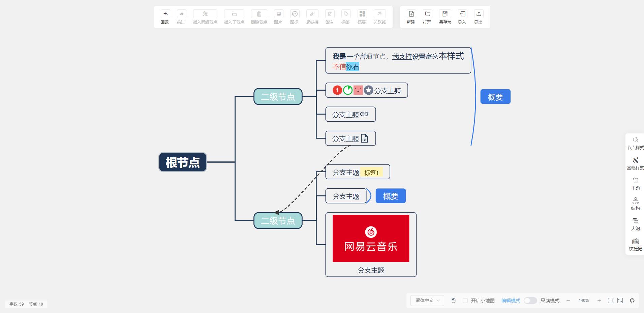Open the 简体中文 language dropdown
Image resolution: width=644 pixels, height=313 pixels.
(426, 300)
